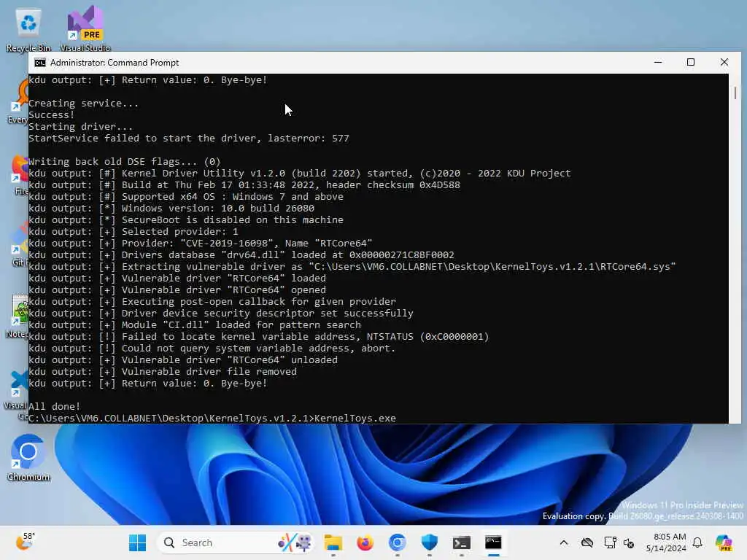747x560 pixels.
Task: Click the cloud sync-off tray icon
Action: click(587, 542)
